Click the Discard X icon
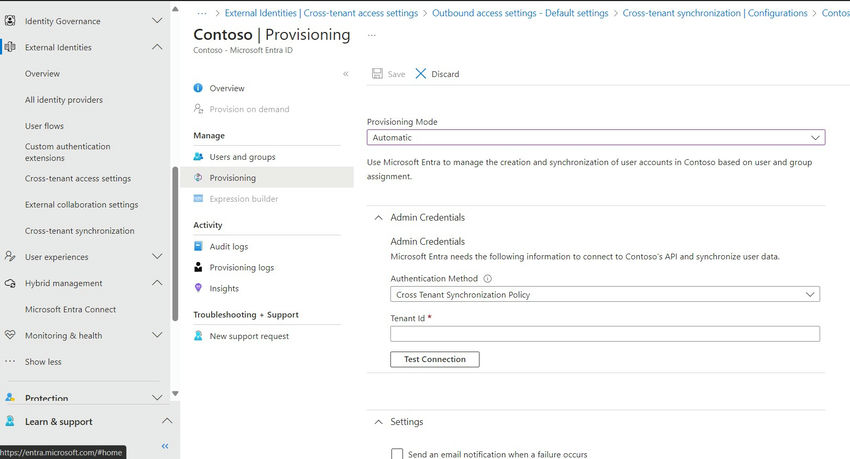Viewport: 850px width, 459px height. (421, 74)
